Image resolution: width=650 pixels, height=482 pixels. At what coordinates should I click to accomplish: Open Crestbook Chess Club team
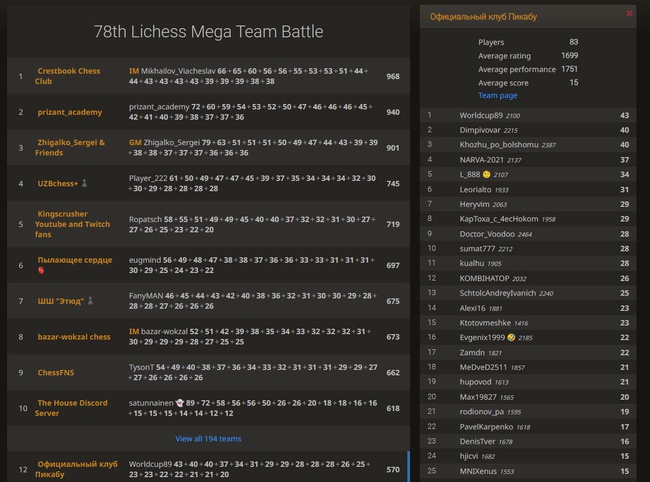[68, 76]
